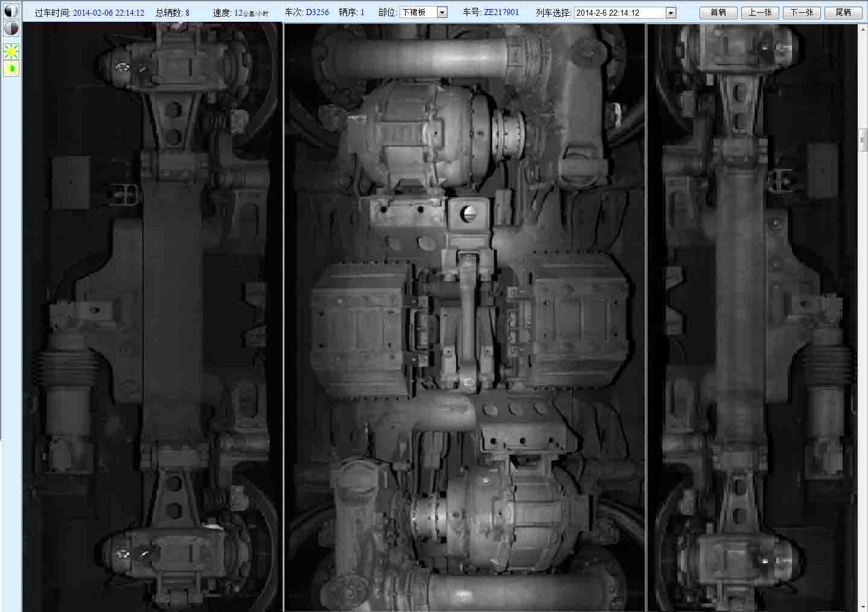Click the train number D3256
Image resolution: width=868 pixels, height=612 pixels.
coord(317,12)
